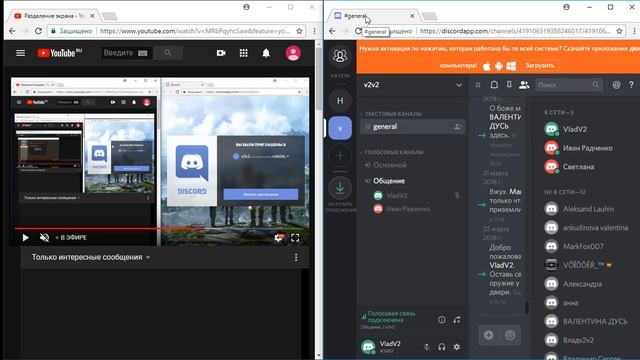Open the video player settings gear
The image size is (640, 360).
click(279, 238)
